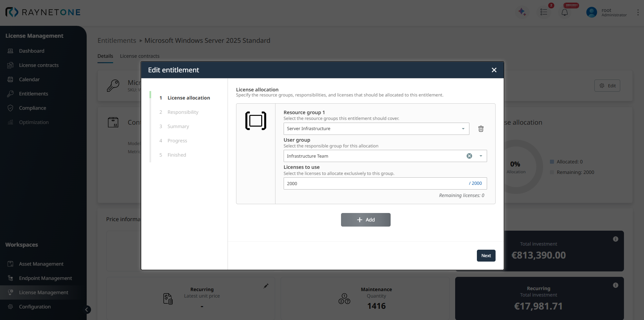
Task: Click the Next button
Action: (x=486, y=256)
